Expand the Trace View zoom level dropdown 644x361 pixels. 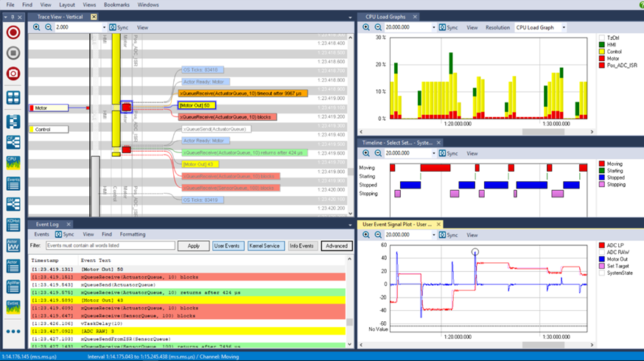103,27
